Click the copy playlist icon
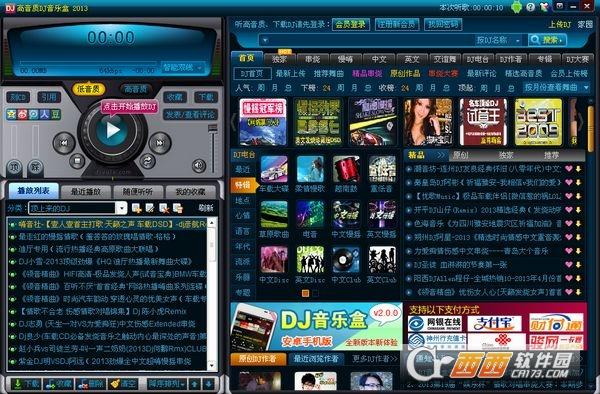 tap(178, 208)
